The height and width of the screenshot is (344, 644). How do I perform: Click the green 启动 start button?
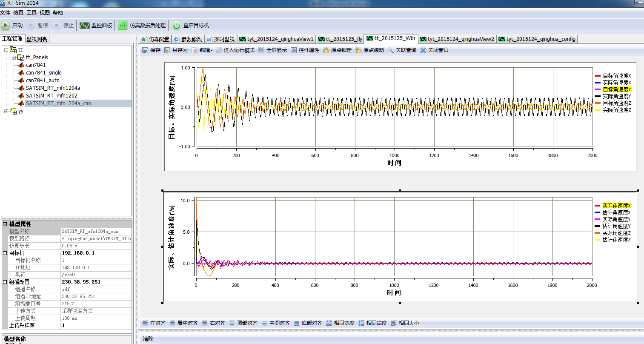6,26
